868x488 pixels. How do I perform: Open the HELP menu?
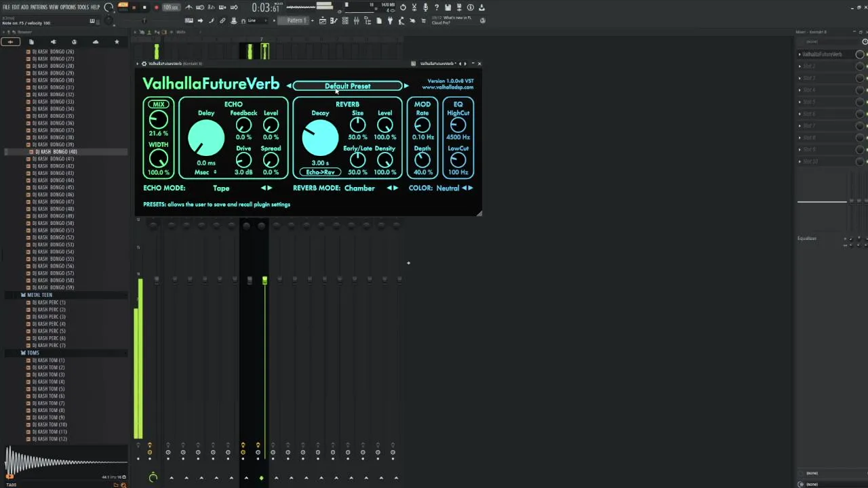[95, 7]
